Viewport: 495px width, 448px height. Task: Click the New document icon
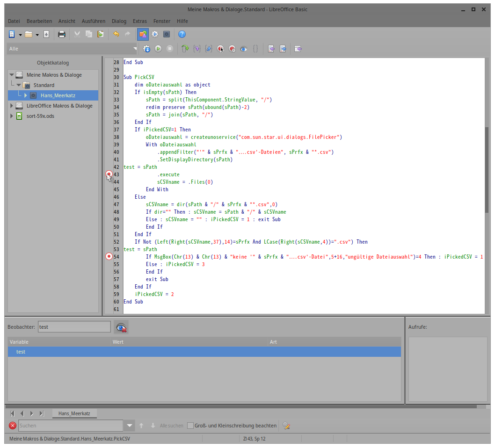pyautogui.click(x=12, y=35)
